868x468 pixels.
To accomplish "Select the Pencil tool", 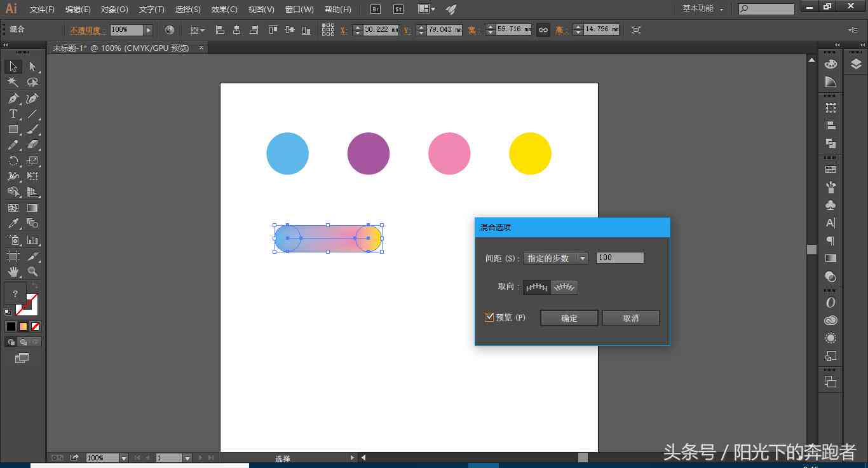I will [13, 145].
